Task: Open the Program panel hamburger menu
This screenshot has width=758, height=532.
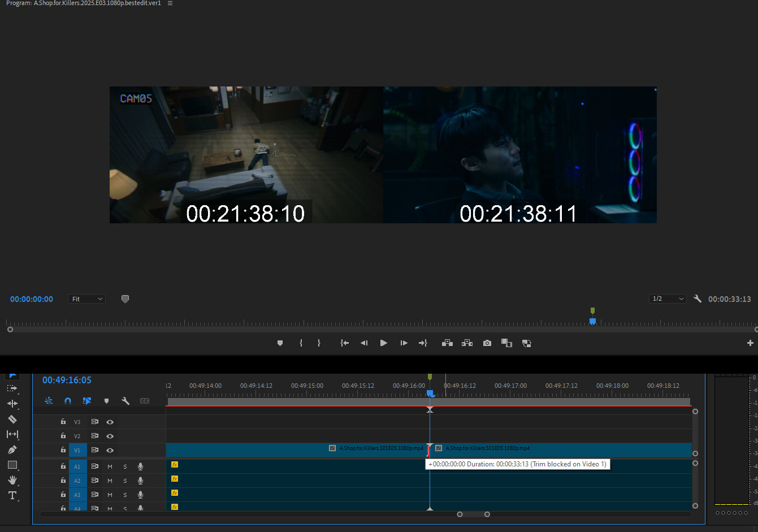Action: [170, 3]
